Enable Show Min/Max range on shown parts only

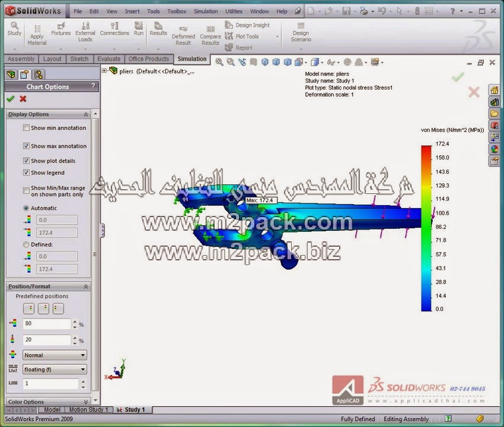coord(26,191)
